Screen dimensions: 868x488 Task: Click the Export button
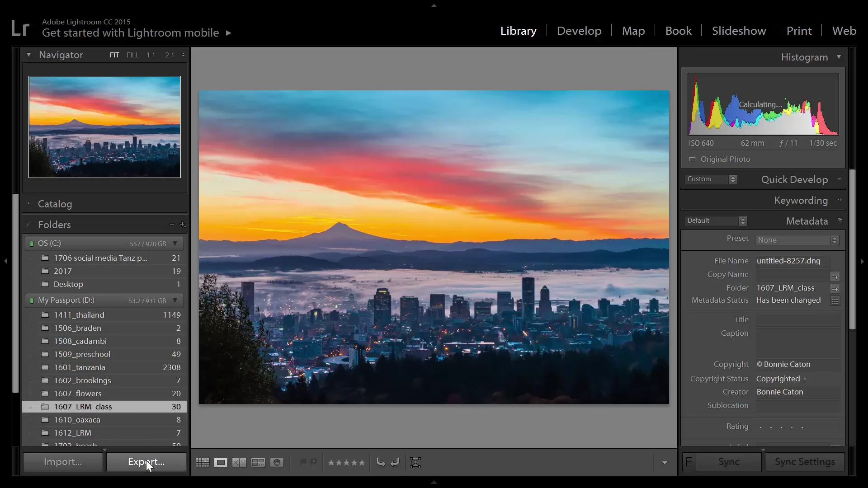coord(146,462)
